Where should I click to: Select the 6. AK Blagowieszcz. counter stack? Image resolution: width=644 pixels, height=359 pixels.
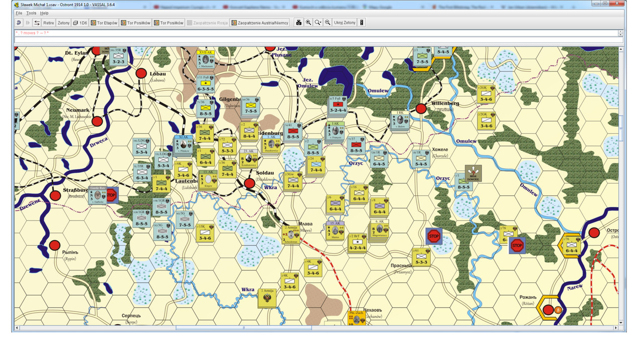coord(379,231)
